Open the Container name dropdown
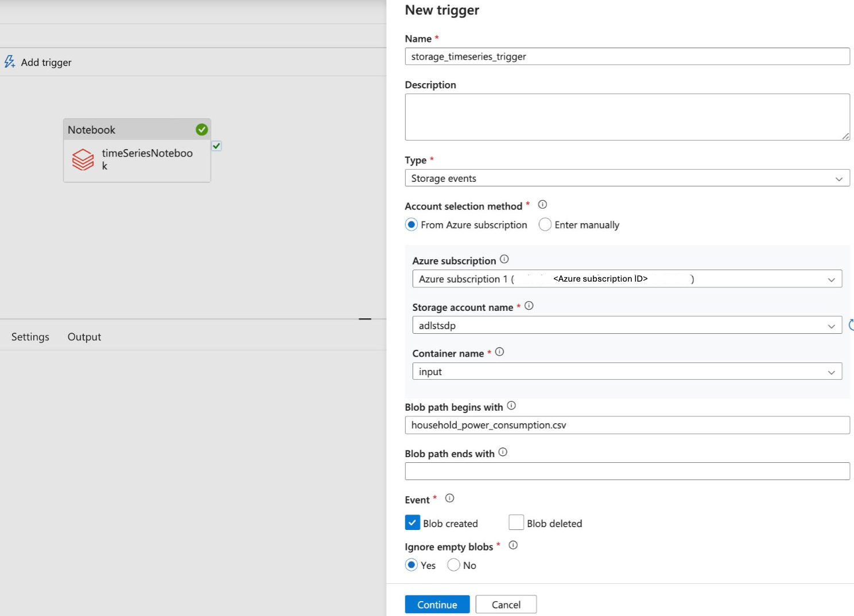This screenshot has width=854, height=616. click(x=627, y=372)
